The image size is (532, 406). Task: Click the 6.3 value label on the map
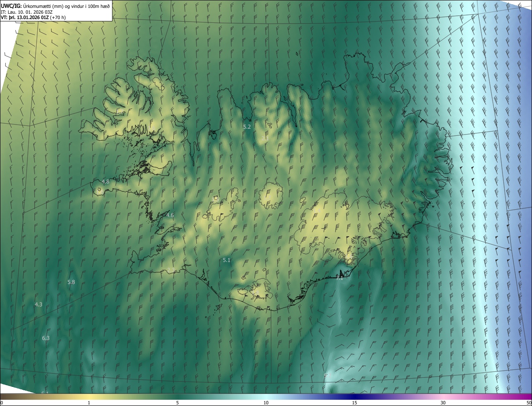tap(46, 338)
